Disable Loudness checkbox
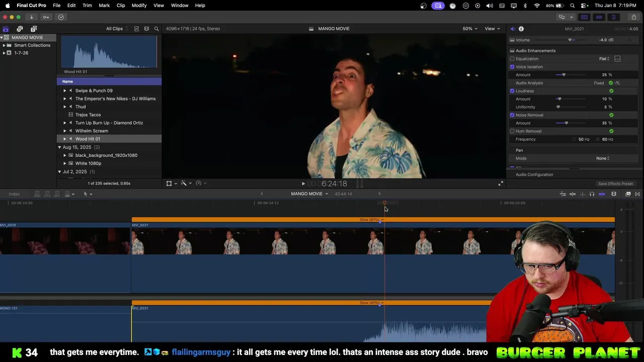The image size is (644, 362). (512, 91)
